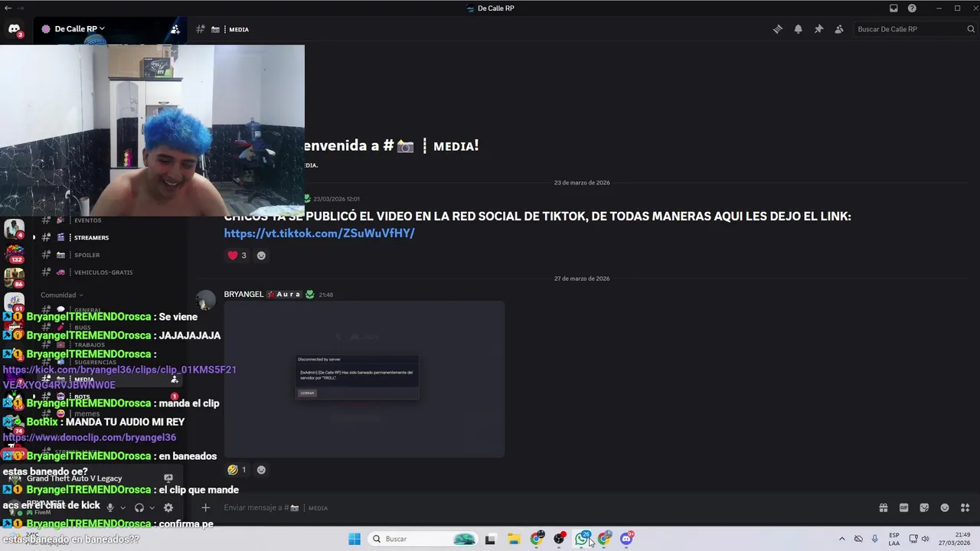
Task: Open user settings gear icon
Action: click(168, 507)
